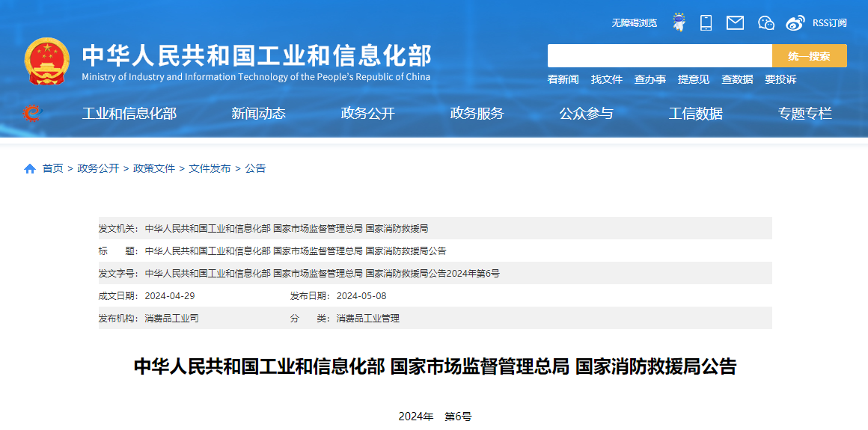Screen dimensions: 868x430
Task: Select the 专题专栏 navigation menu
Action: [804, 114]
